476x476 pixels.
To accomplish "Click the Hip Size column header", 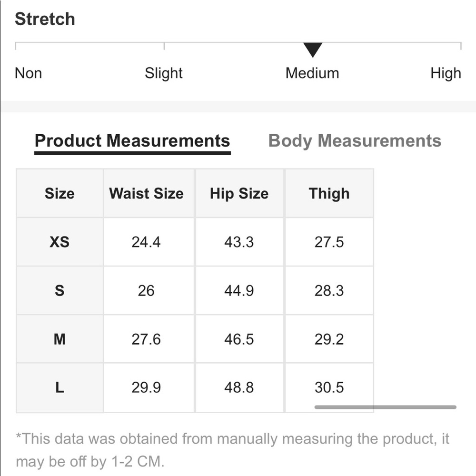I will pos(239,194).
